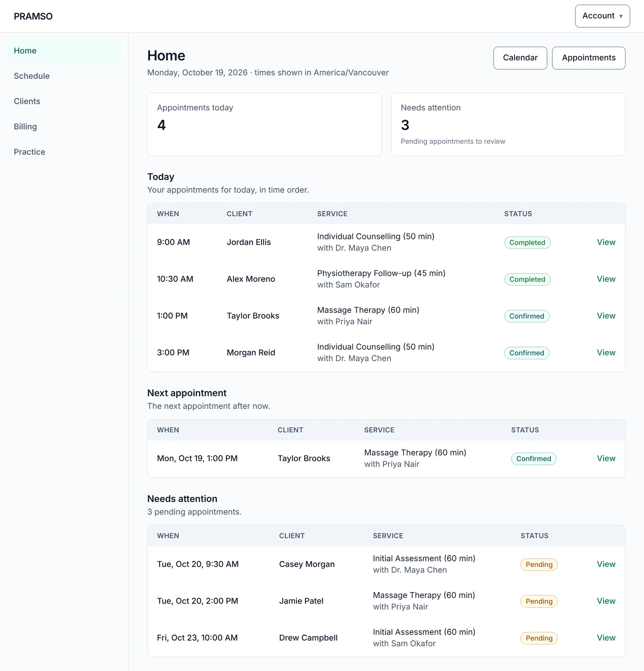Click the Mon, Oct 19, 1:00 PM time
The width and height of the screenshot is (644, 671).
point(197,458)
